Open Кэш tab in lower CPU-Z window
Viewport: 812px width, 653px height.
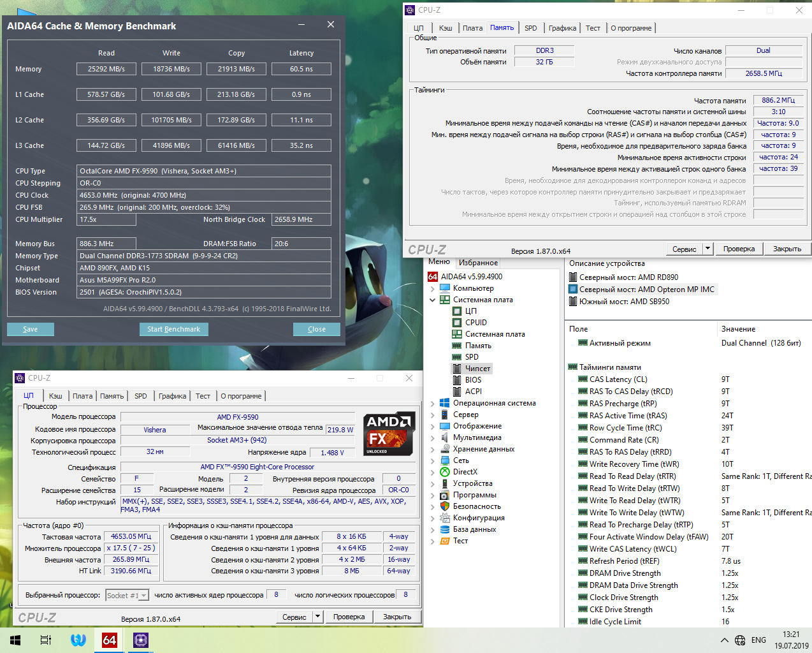coord(55,396)
